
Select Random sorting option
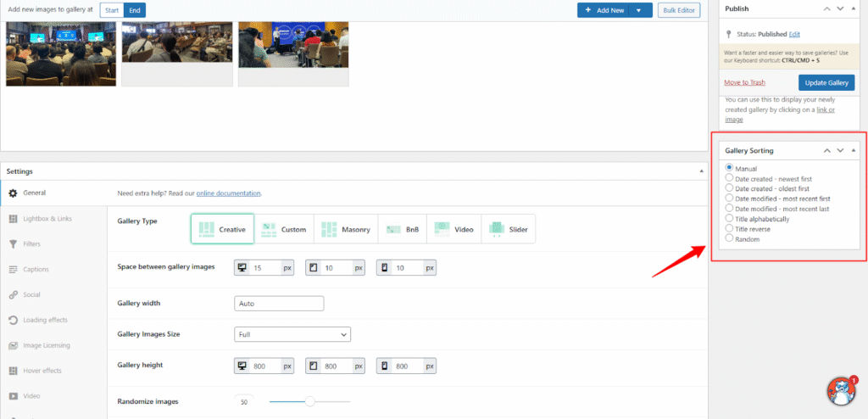[x=729, y=238]
